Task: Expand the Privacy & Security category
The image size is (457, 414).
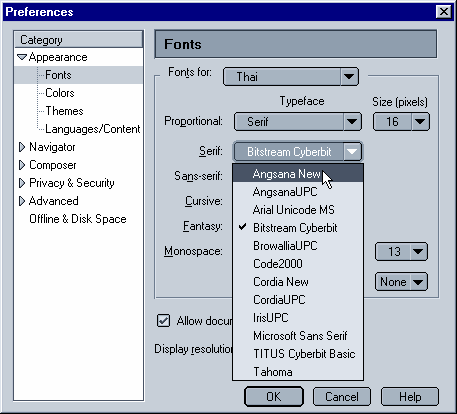Action: point(22,183)
